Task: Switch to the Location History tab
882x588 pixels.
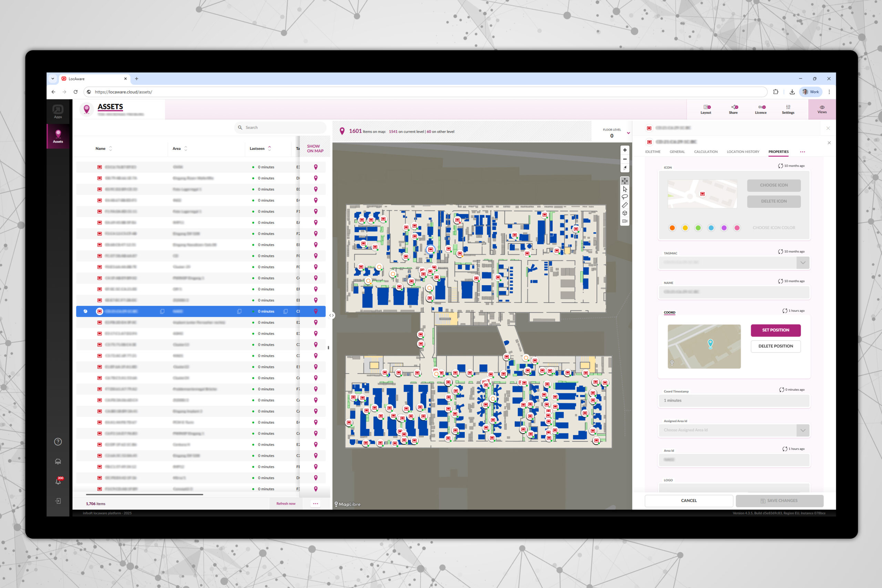Action: (742, 152)
